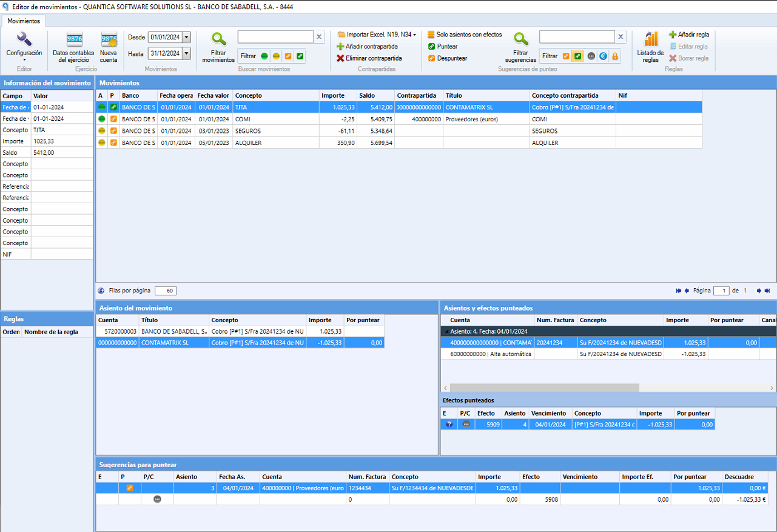Toggle the green circle movement filter
The width and height of the screenshot is (777, 532).
tap(264, 56)
